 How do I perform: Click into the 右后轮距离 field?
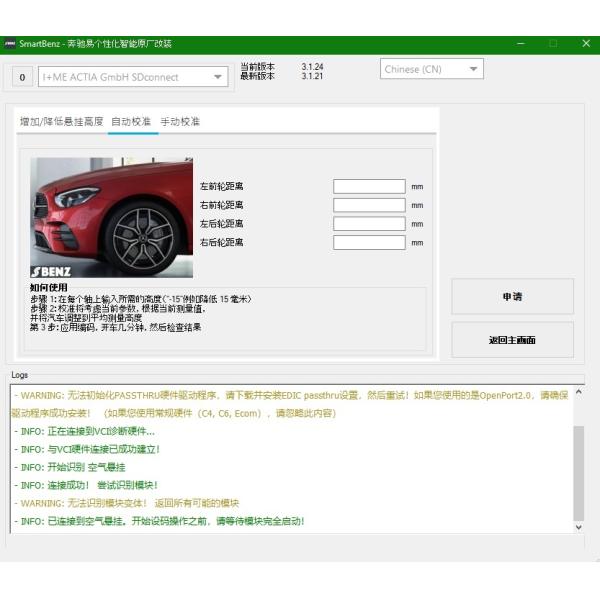369,243
